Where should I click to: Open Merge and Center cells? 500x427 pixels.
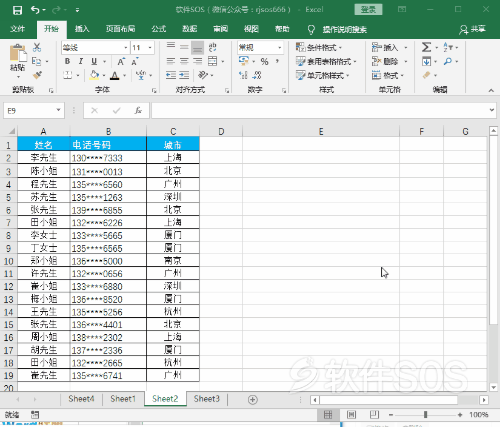click(x=213, y=61)
